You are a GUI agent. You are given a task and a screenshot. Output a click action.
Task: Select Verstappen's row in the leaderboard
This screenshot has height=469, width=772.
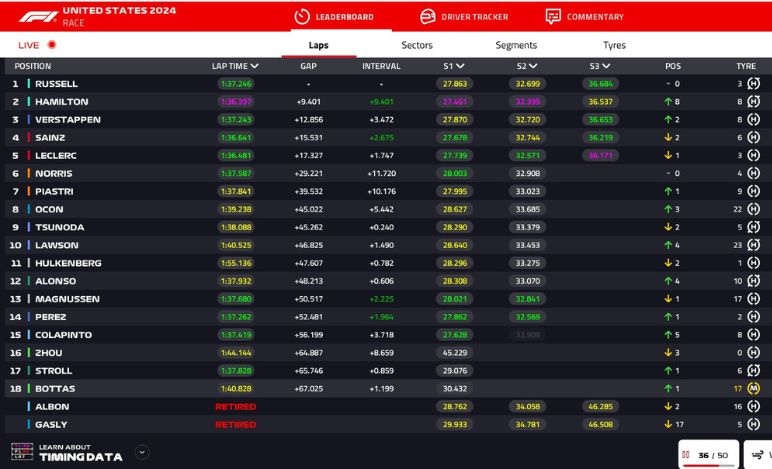point(70,120)
